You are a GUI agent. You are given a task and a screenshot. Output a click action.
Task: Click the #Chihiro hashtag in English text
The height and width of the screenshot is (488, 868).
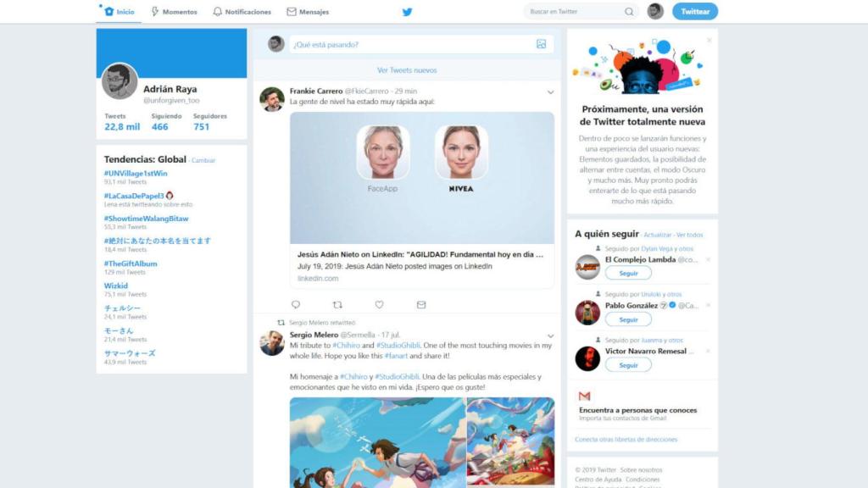coord(346,346)
